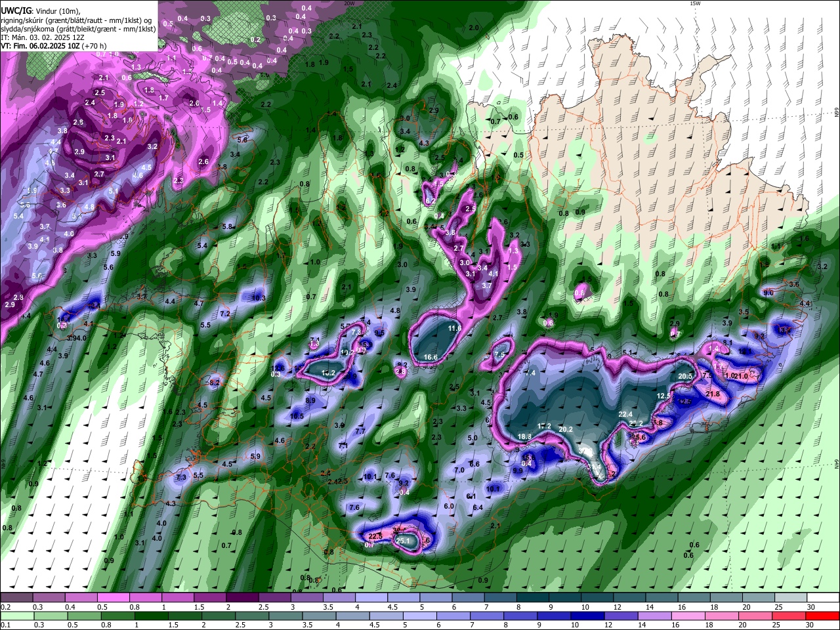Click the 11.6 value on the map
Viewport: 840px width, 630px height.
(x=455, y=328)
